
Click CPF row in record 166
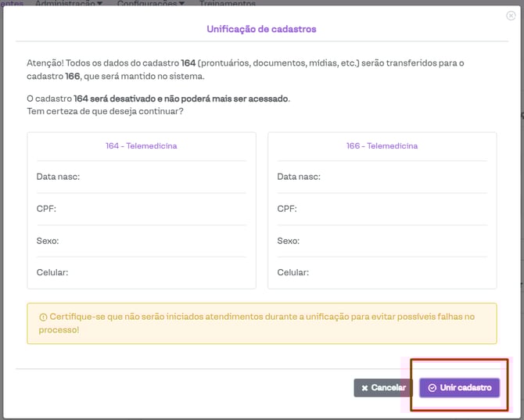(x=382, y=209)
